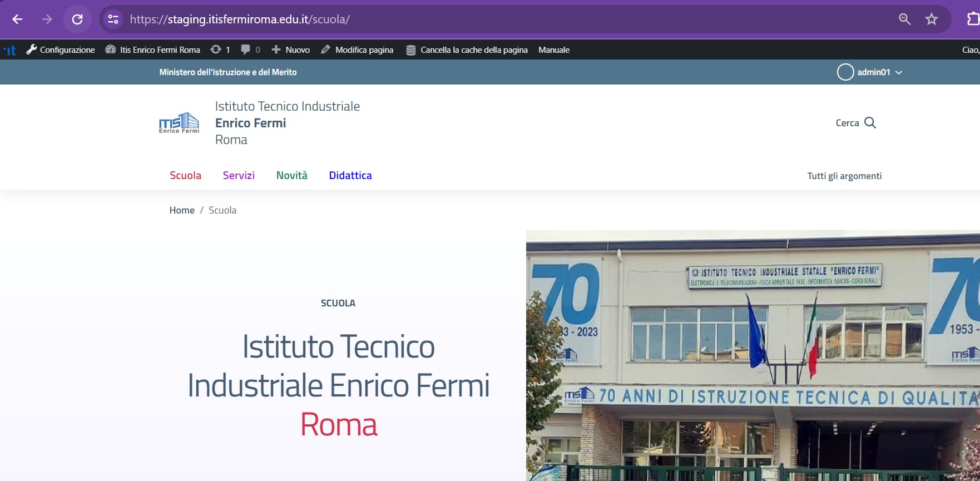Open site information icon in address bar

[113, 19]
